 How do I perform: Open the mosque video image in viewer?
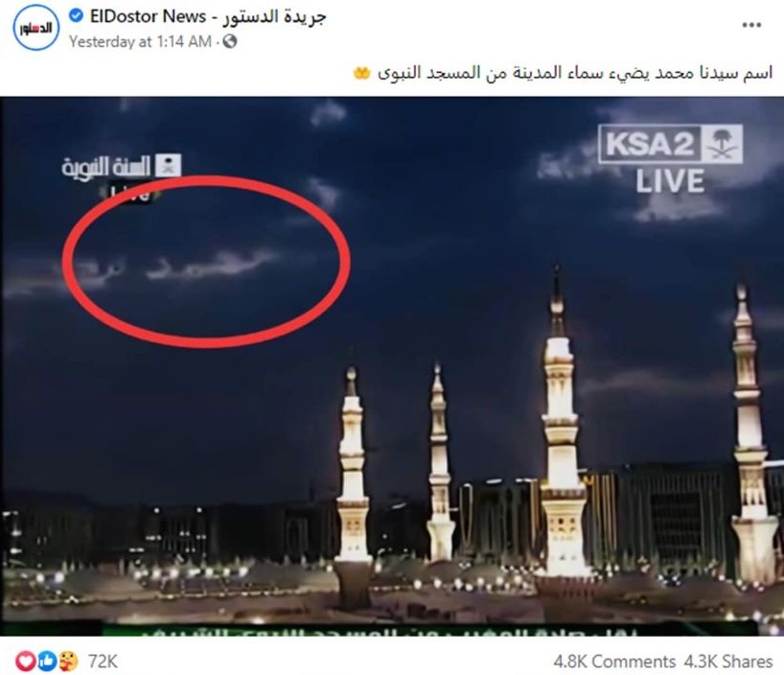coord(392,366)
